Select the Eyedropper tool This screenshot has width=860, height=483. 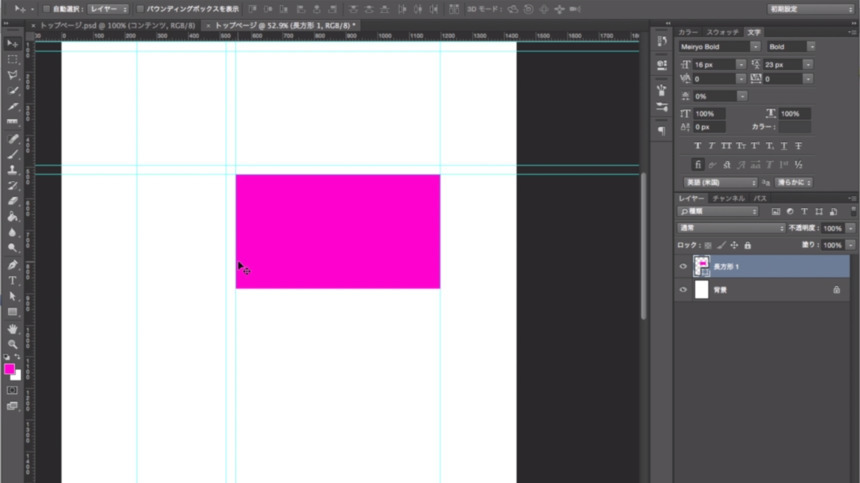(12, 106)
